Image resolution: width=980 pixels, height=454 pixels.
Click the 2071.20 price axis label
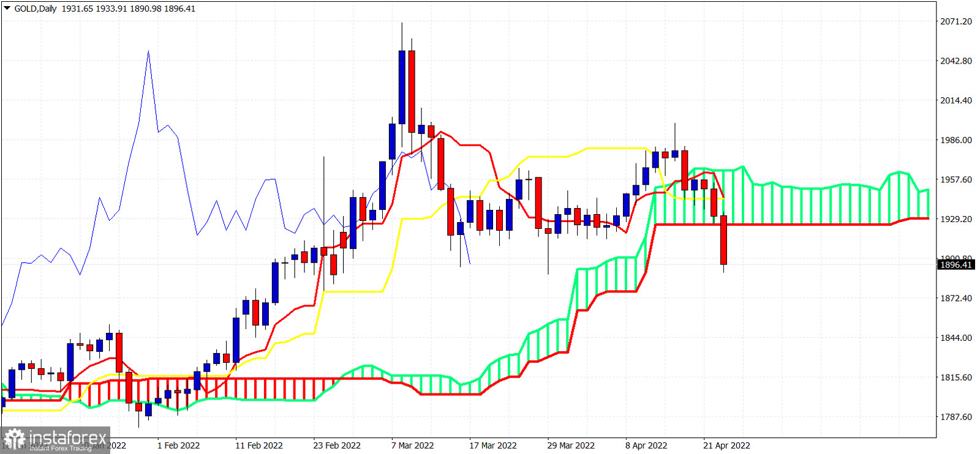(x=956, y=21)
